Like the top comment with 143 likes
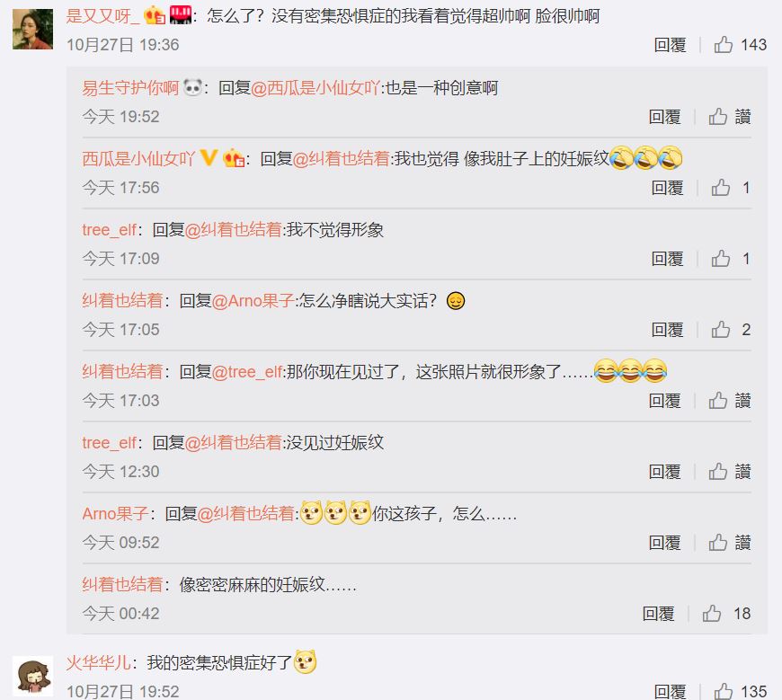Viewport: 782px width, 700px height. 724,45
